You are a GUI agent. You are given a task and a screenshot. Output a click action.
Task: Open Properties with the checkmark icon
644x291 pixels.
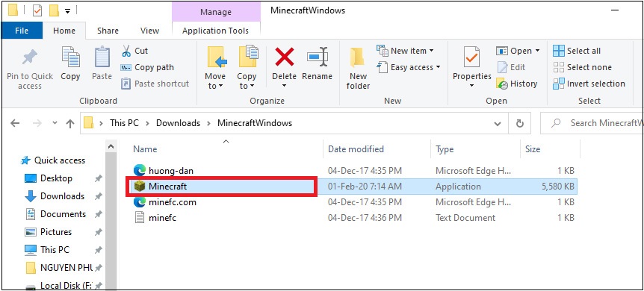471,57
